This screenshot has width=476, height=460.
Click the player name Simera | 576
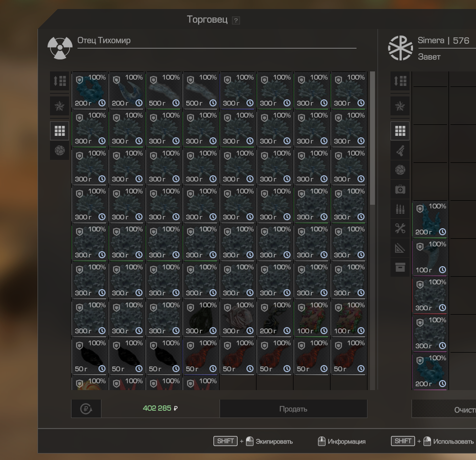(x=443, y=40)
